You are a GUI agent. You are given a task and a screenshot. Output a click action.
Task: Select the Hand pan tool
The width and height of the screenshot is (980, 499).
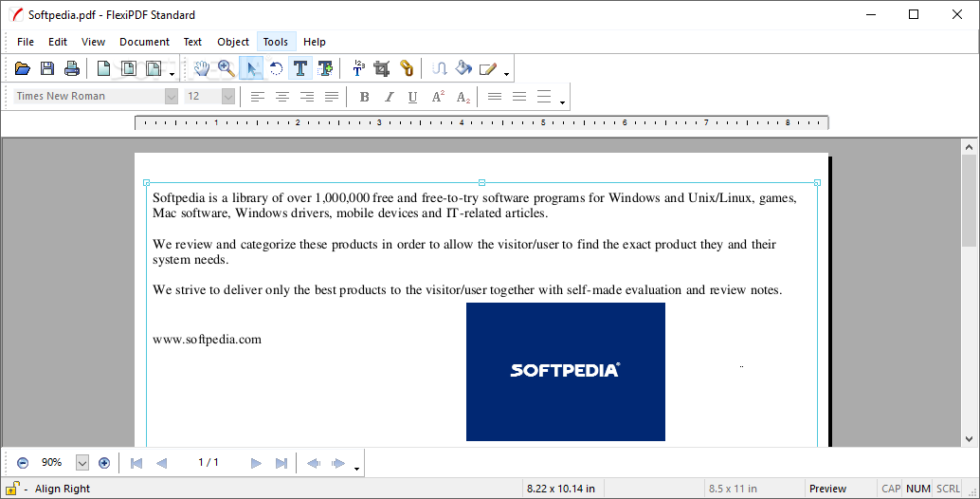201,68
